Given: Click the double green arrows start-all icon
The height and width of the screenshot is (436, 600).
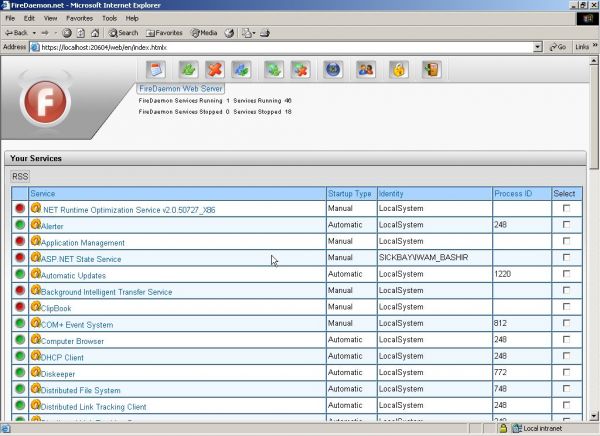Looking at the screenshot, I should pos(274,70).
